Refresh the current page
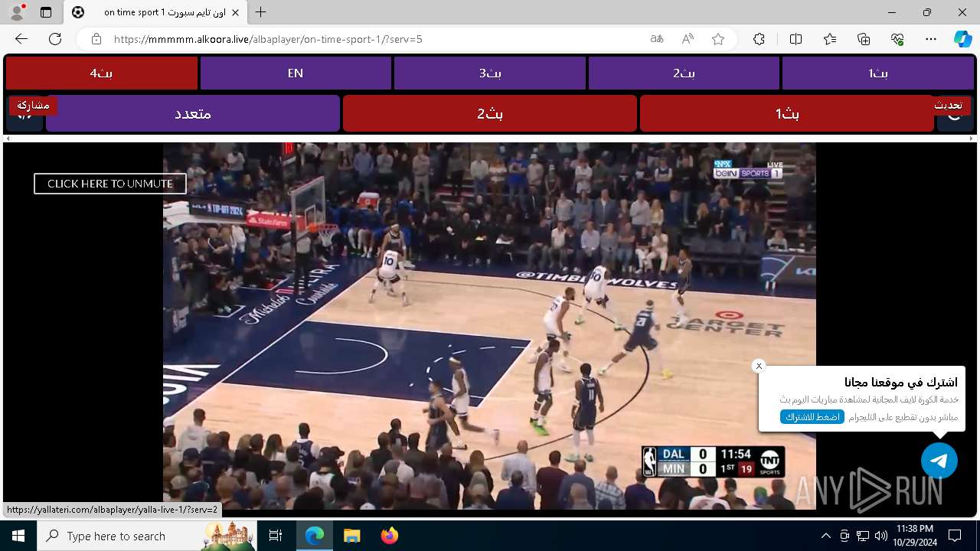This screenshot has height=551, width=980. tap(55, 39)
